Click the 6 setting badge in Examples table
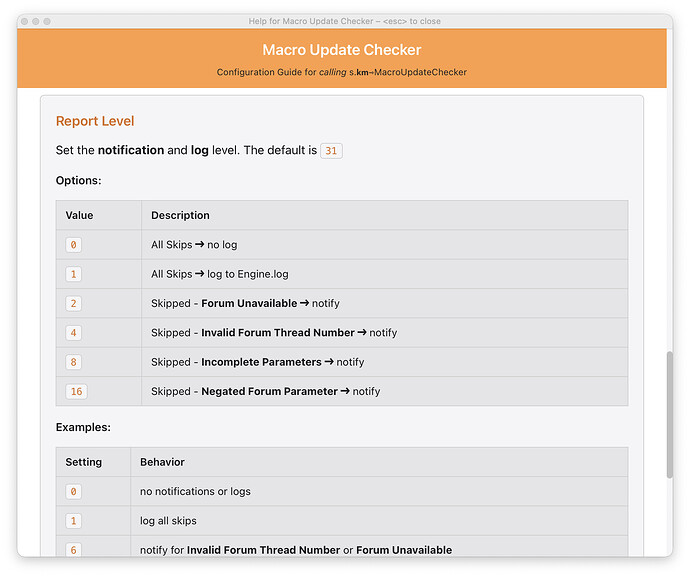The image size is (690, 576). pyautogui.click(x=74, y=550)
